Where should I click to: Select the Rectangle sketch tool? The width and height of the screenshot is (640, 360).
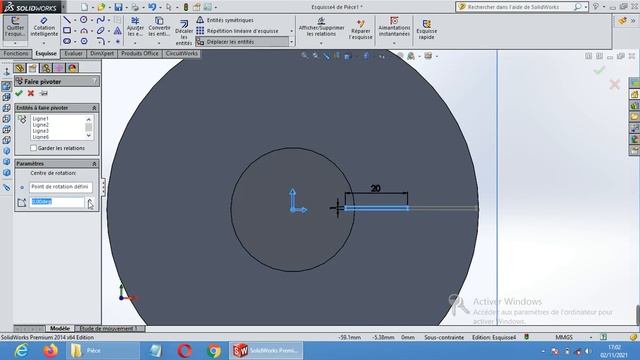[x=67, y=31]
